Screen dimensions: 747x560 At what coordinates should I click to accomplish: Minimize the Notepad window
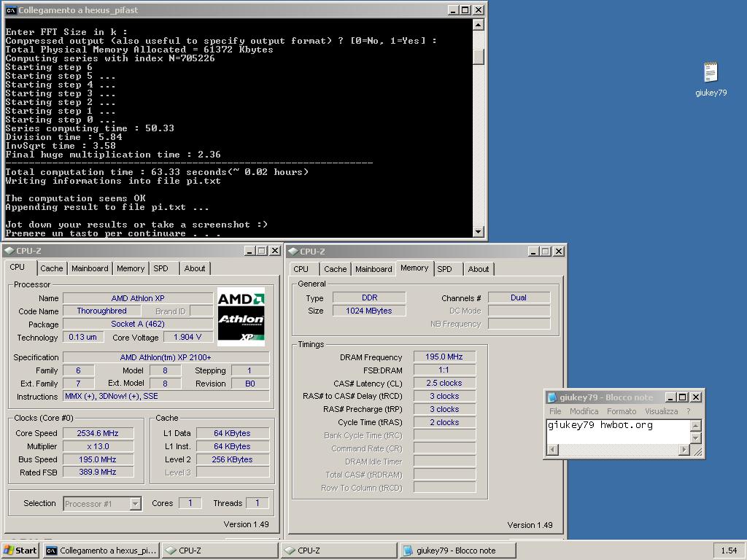pyautogui.click(x=671, y=397)
